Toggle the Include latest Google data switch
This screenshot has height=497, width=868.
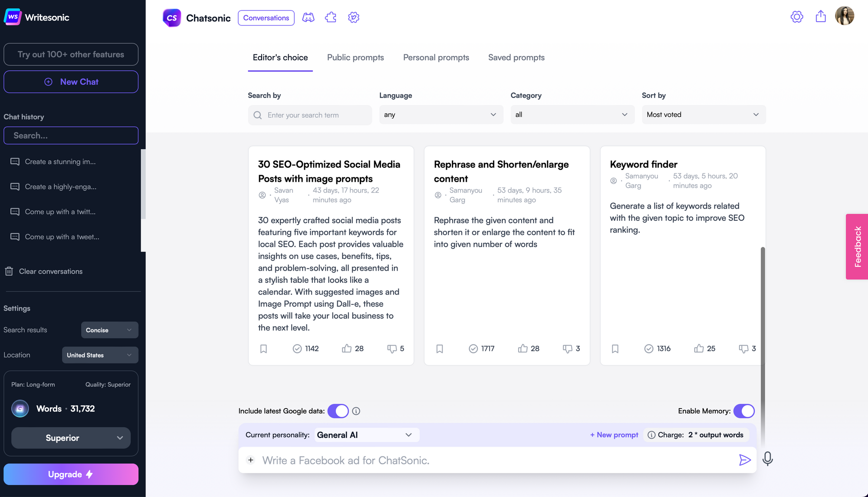(339, 411)
